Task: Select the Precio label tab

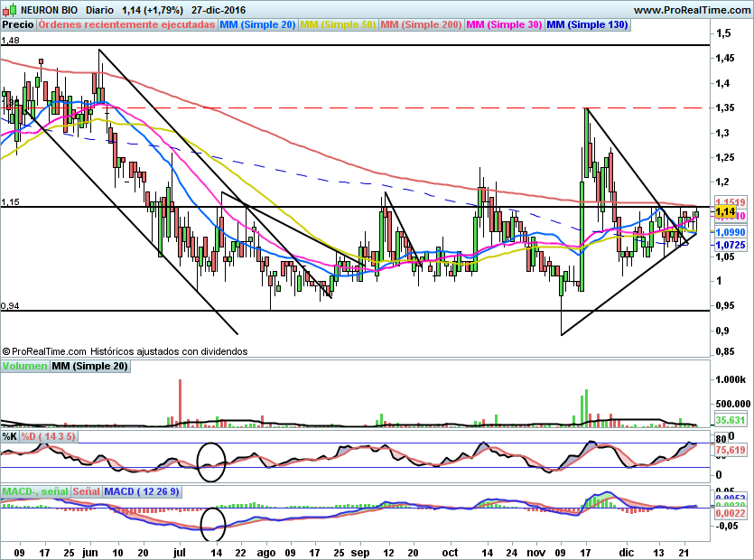Action: tap(19, 24)
